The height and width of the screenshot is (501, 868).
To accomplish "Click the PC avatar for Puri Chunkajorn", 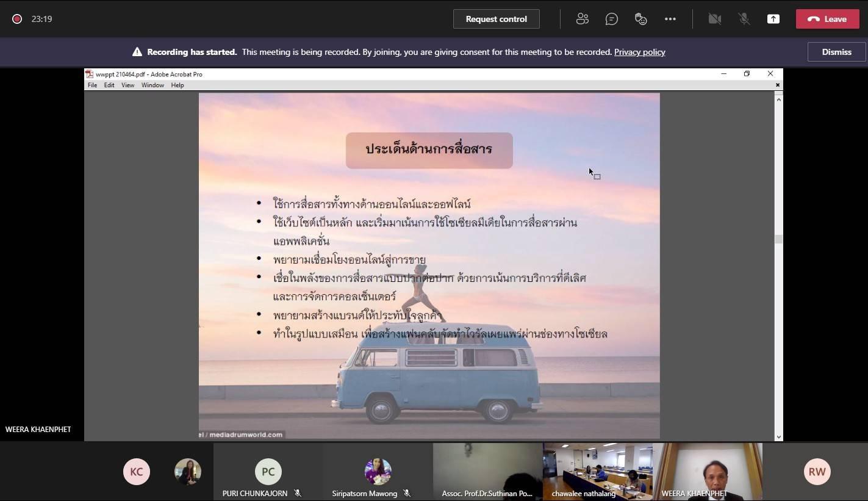I will [268, 472].
